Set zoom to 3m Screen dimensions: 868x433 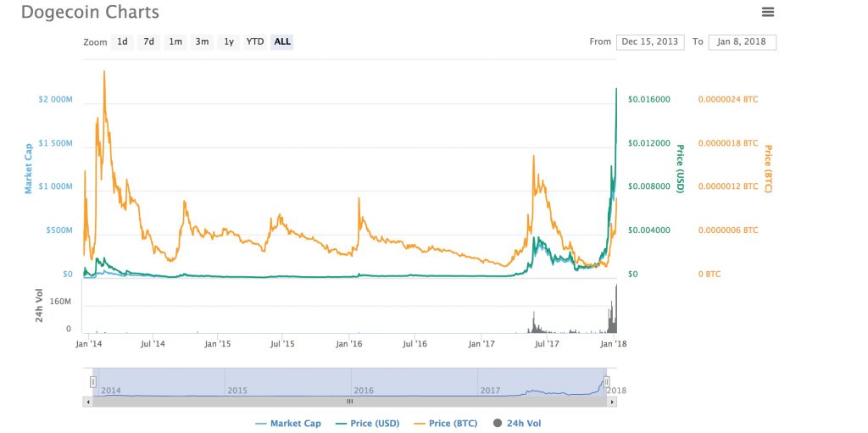(202, 42)
